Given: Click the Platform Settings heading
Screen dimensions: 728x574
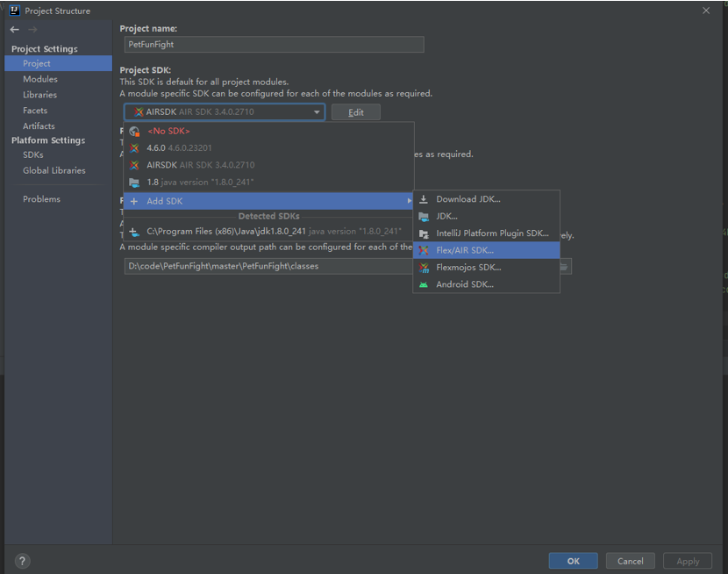Looking at the screenshot, I should pos(48,140).
